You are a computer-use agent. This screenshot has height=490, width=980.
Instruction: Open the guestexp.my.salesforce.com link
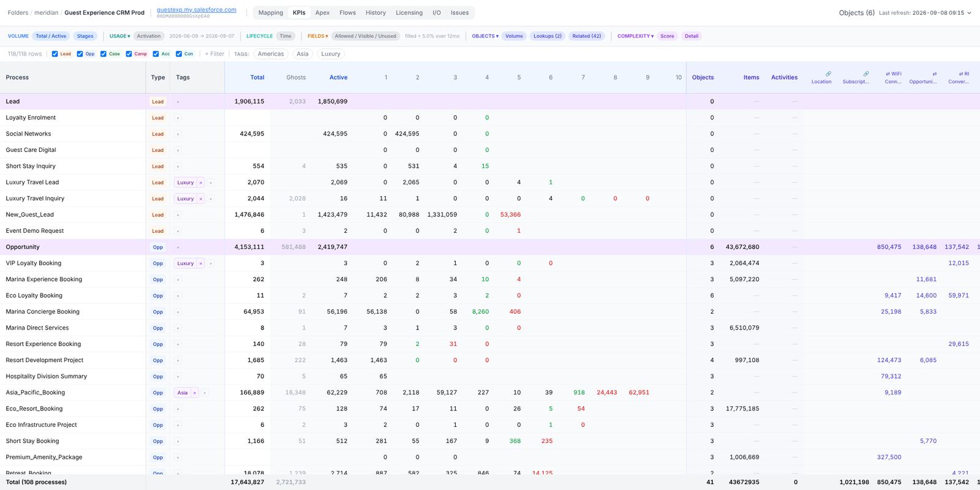point(197,10)
